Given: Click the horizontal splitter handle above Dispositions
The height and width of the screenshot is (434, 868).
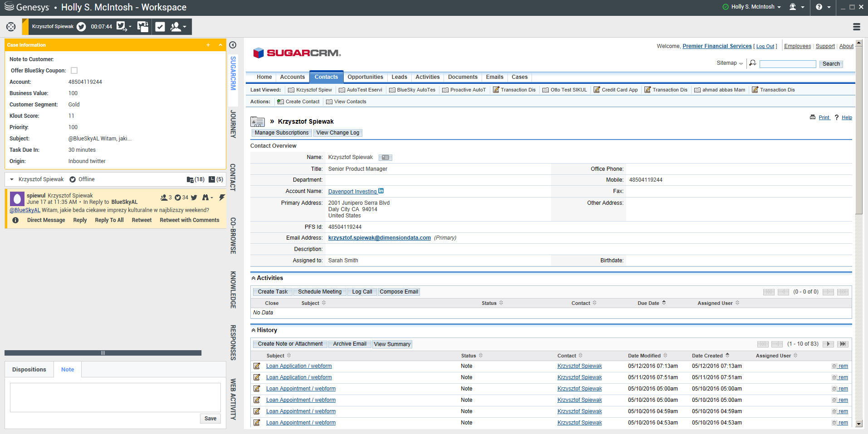Looking at the screenshot, I should coord(103,353).
